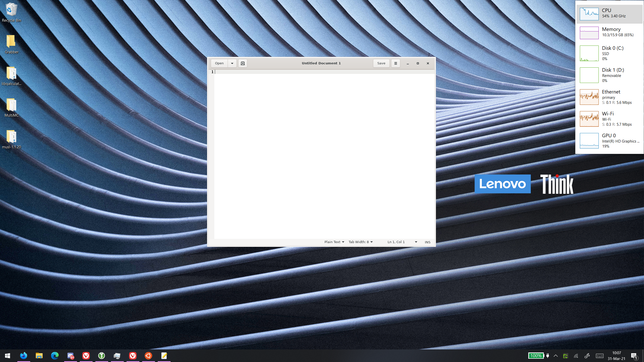Open the Tab Width: 8 dropdown

click(360, 242)
